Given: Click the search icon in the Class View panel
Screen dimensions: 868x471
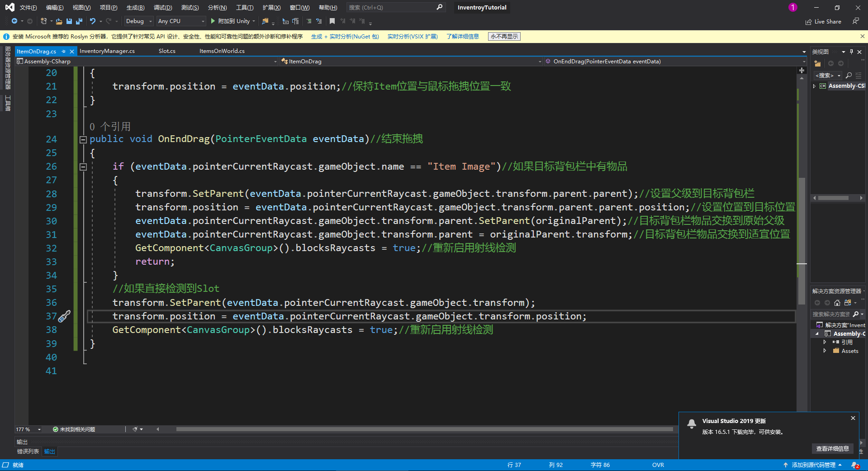Looking at the screenshot, I should pos(849,75).
